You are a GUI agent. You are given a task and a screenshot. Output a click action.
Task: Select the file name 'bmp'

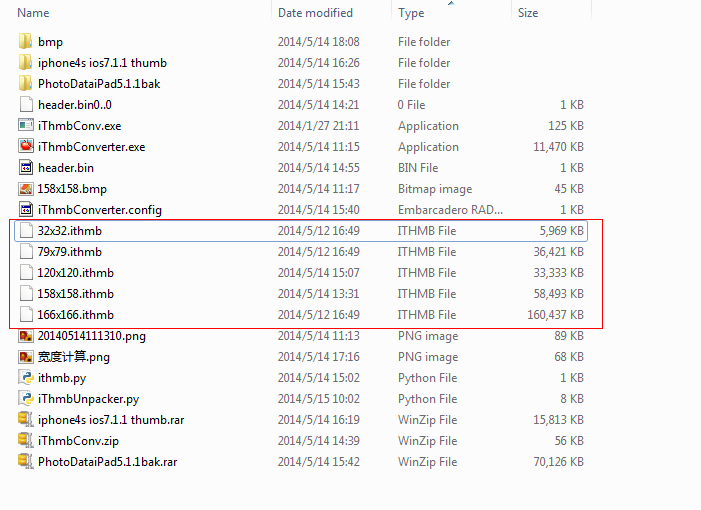(x=51, y=42)
